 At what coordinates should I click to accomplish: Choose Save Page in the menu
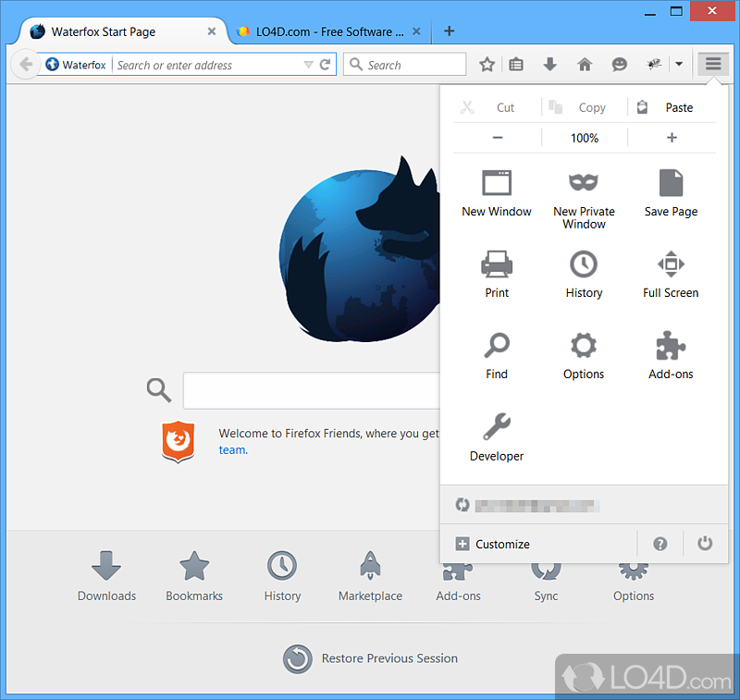[x=671, y=194]
